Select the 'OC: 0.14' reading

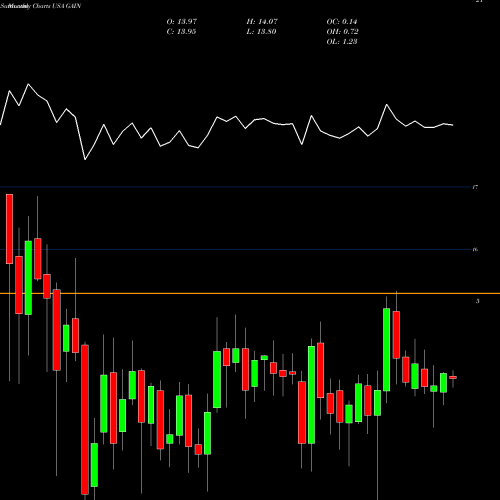tap(342, 22)
